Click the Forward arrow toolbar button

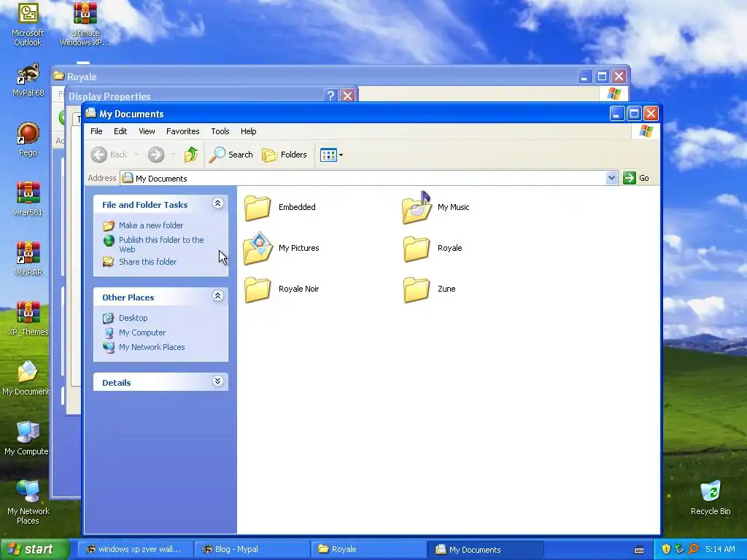[156, 155]
